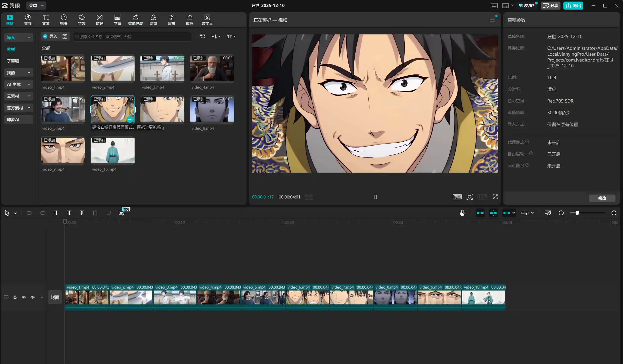Open the 菜单 dropdown menu
The width and height of the screenshot is (623, 364).
(x=36, y=5)
